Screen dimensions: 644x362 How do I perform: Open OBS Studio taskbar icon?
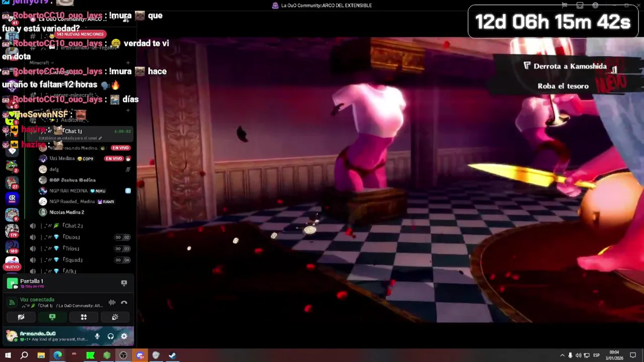coord(123,355)
